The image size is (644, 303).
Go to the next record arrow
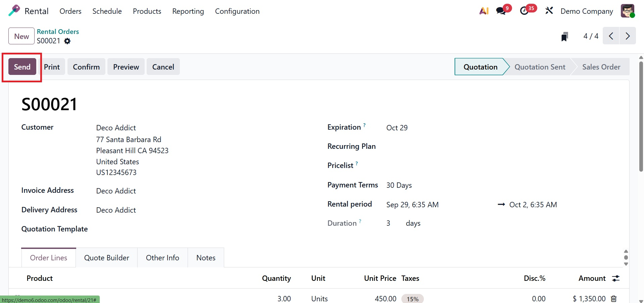point(628,36)
